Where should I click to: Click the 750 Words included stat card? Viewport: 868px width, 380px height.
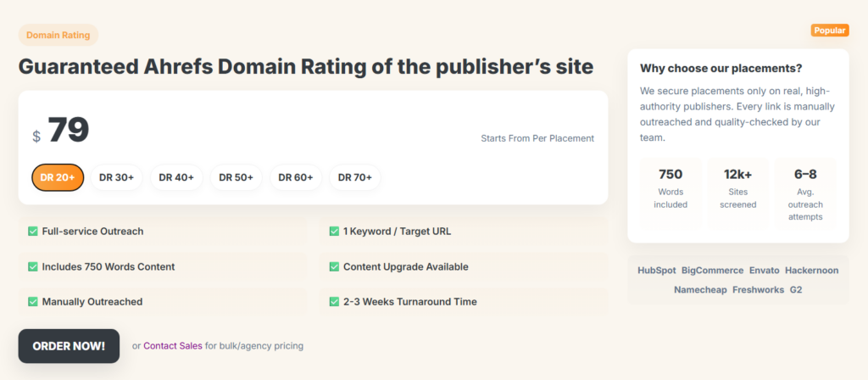tap(670, 193)
